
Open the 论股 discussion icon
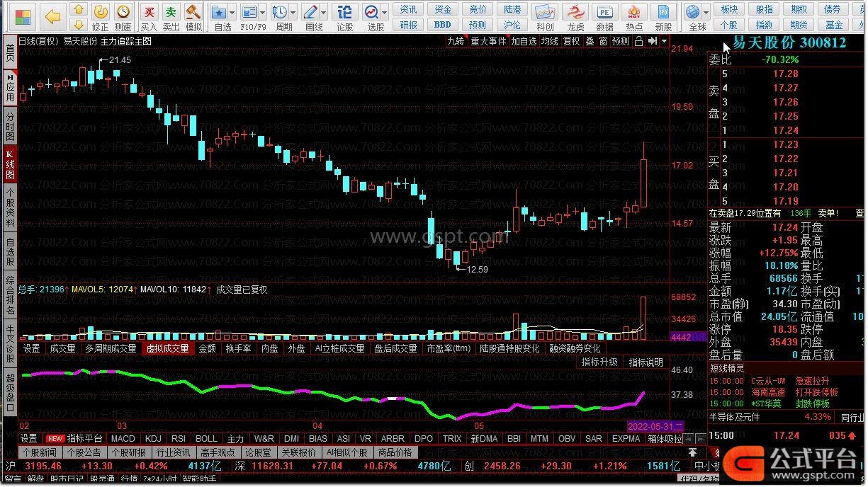coord(344,11)
